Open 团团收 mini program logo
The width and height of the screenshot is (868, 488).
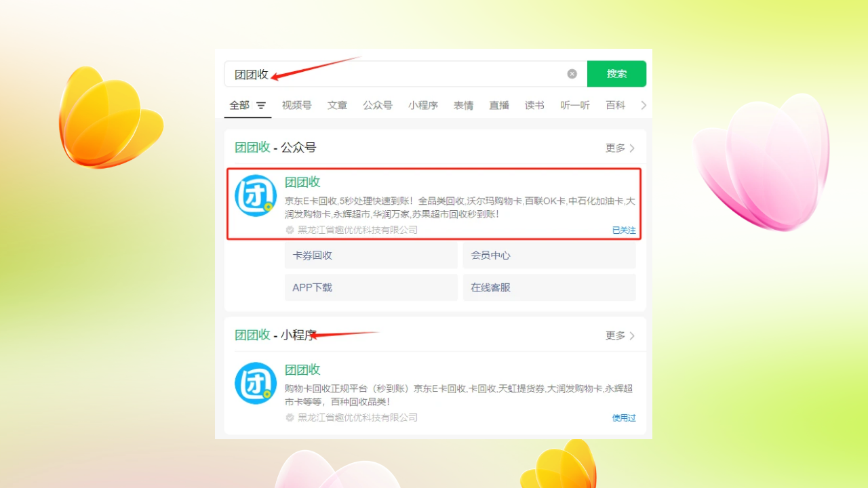tap(256, 383)
